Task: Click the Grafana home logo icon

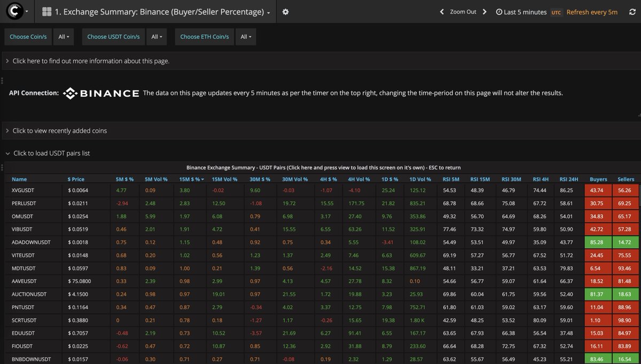Action: pyautogui.click(x=14, y=12)
